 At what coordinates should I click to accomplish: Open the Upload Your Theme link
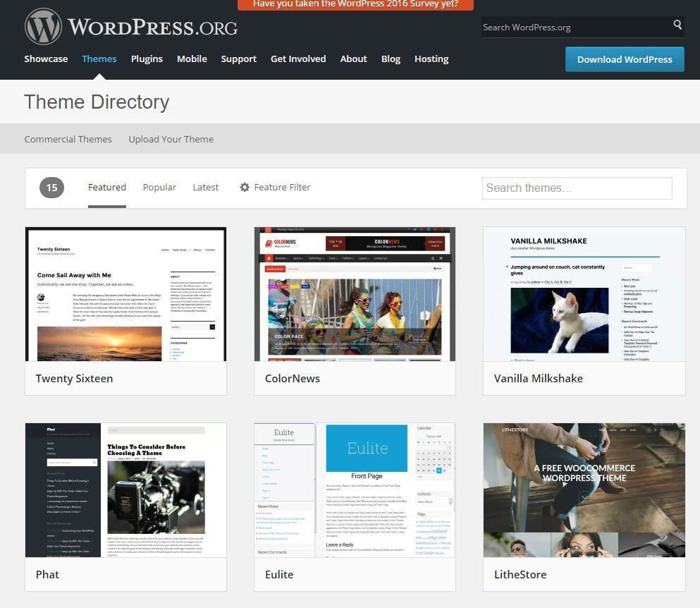tap(171, 139)
